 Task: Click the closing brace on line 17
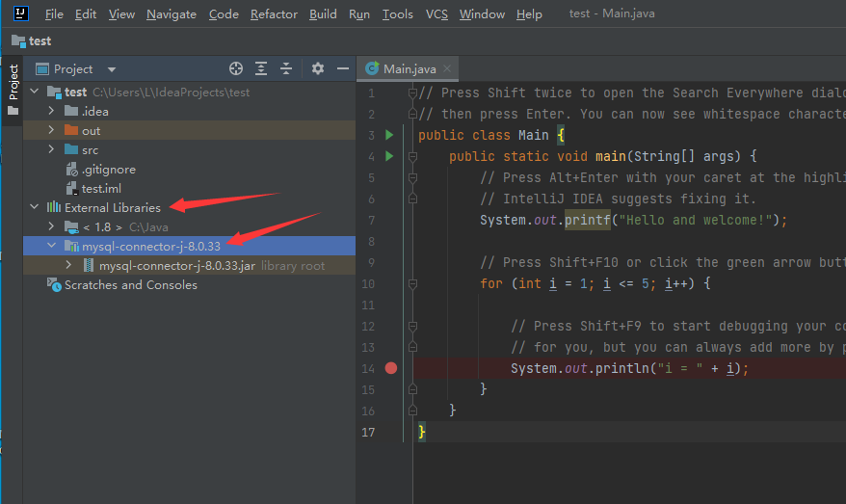pyautogui.click(x=421, y=433)
